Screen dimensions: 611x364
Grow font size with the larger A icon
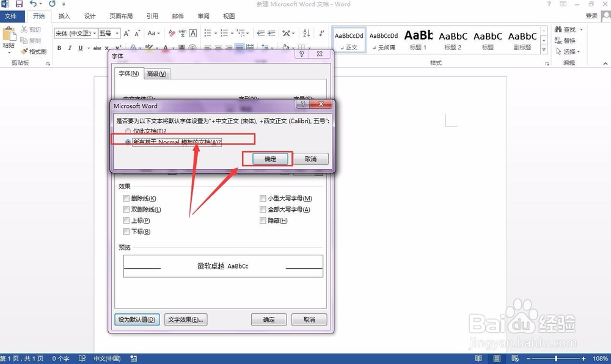[126, 34]
